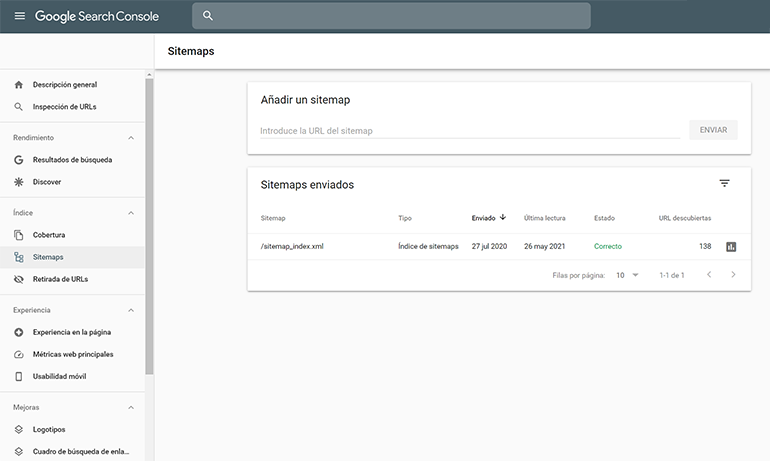The height and width of the screenshot is (461, 770).
Task: Open the /sitemap_index.xml entry
Action: coord(291,247)
